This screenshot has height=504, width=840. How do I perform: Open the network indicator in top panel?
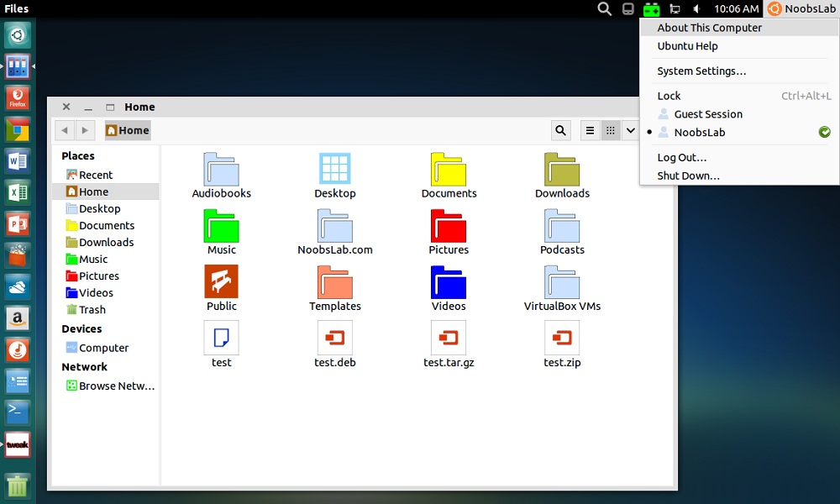coord(675,9)
